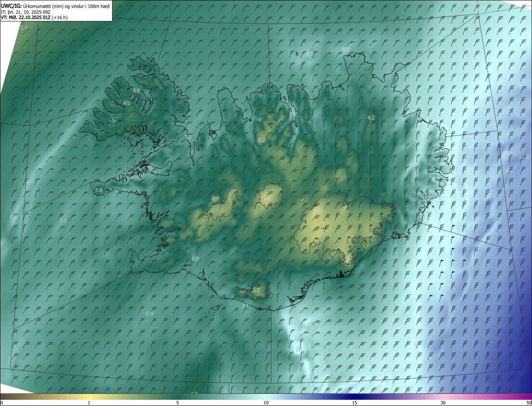The height and width of the screenshot is (406, 532).
Task: Click the 6.9 value label
Action: (x=149, y=313)
